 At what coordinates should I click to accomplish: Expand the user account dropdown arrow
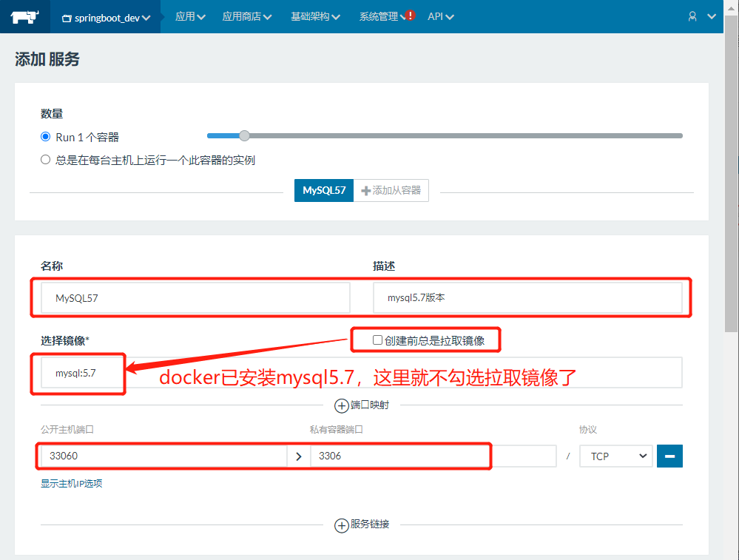712,16
